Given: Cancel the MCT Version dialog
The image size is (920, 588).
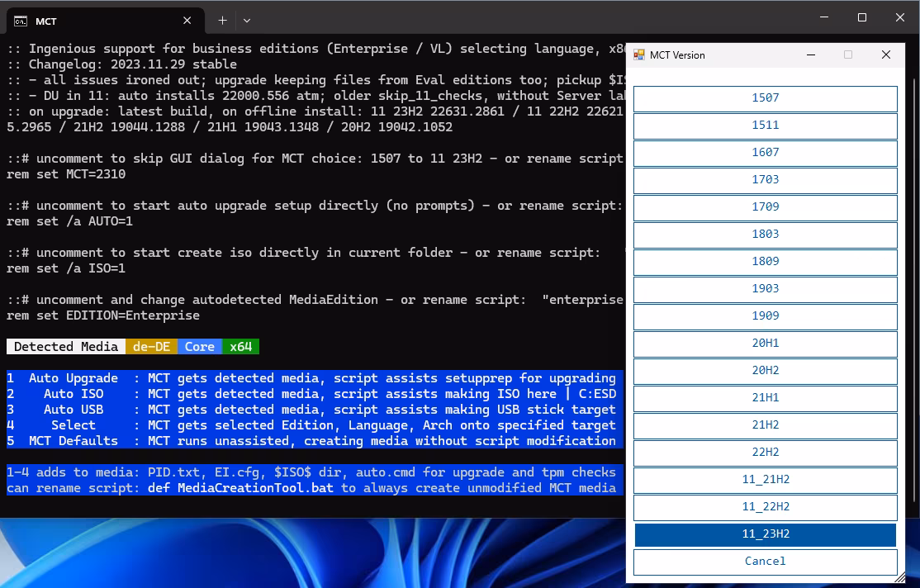Looking at the screenshot, I should (765, 562).
